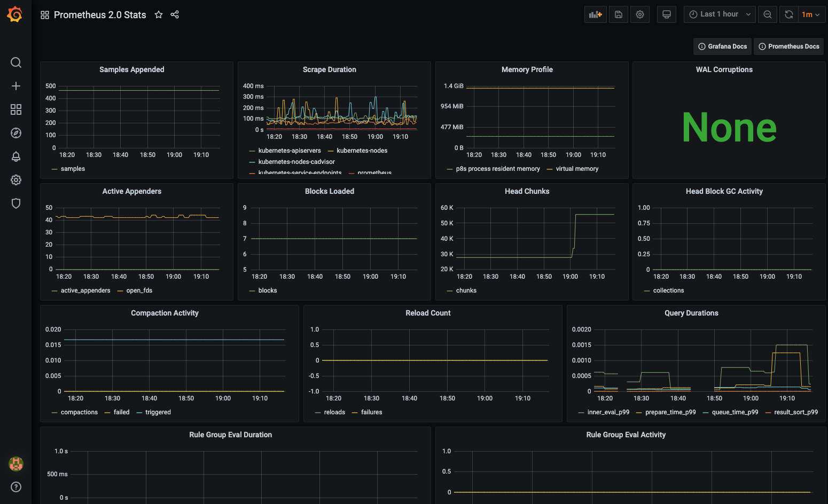
Task: Refresh the dashboard now
Action: coord(789,14)
